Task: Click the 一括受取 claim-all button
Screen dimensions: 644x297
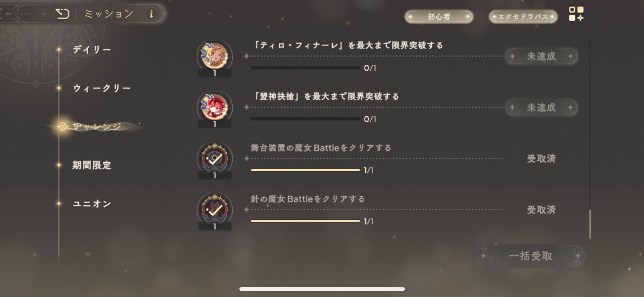Action: 531,256
